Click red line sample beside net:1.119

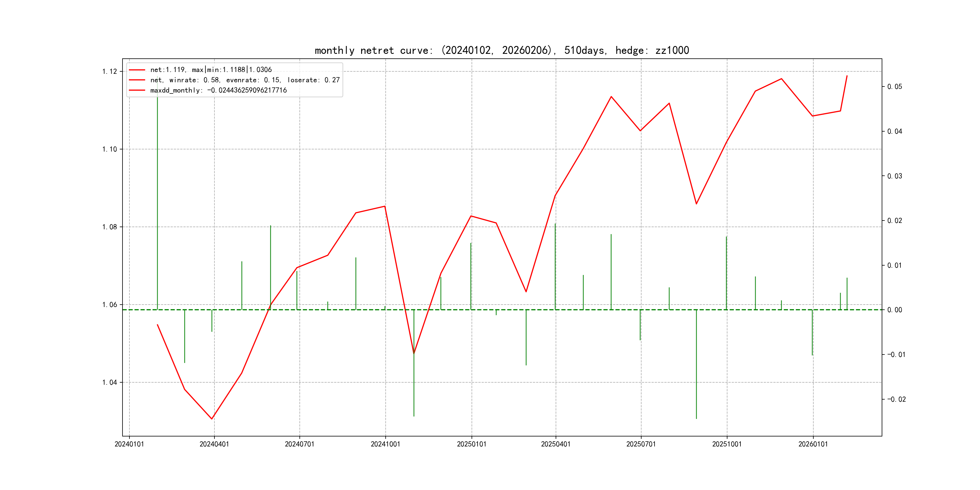click(x=137, y=70)
